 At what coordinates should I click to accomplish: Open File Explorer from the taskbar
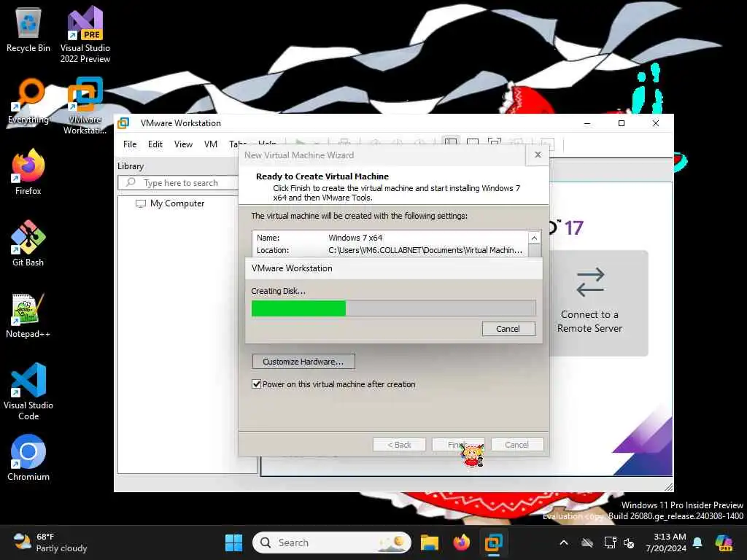point(429,542)
